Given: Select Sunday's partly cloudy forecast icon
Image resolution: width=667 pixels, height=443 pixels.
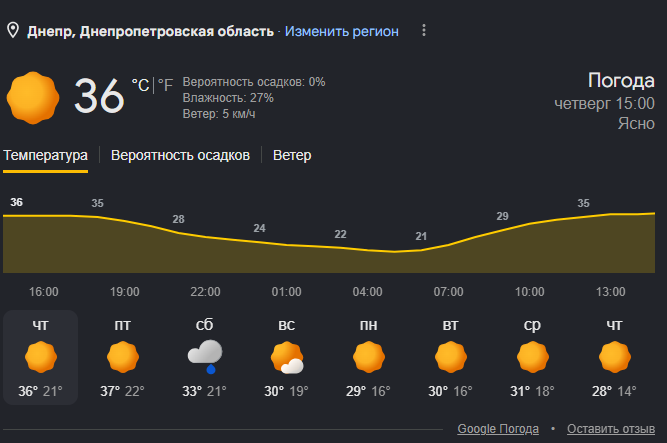Looking at the screenshot, I should click(287, 357).
